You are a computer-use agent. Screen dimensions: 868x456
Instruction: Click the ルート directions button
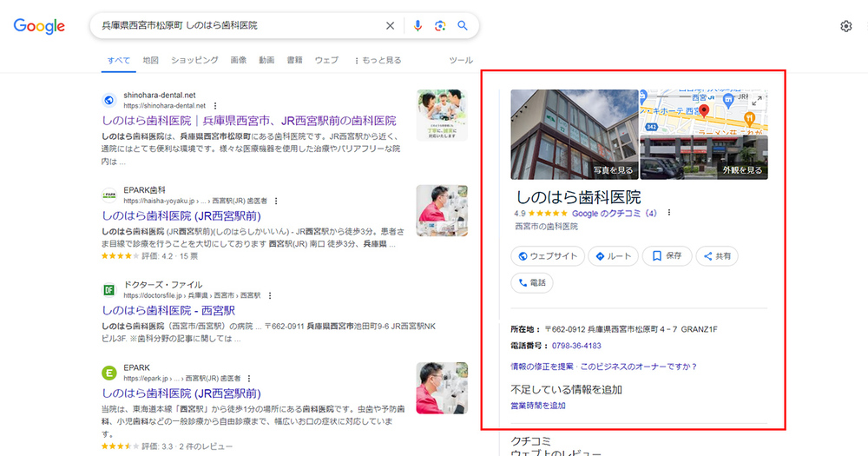pos(613,256)
